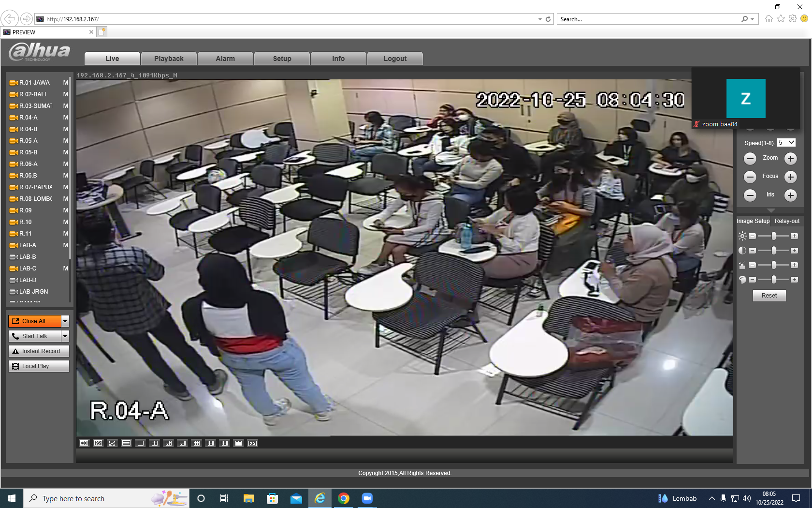Select the fluency stream mode icon

pos(98,443)
